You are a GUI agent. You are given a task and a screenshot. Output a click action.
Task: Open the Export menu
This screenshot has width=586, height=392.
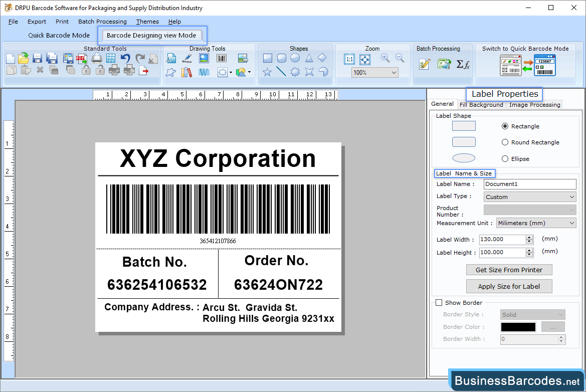pyautogui.click(x=37, y=22)
